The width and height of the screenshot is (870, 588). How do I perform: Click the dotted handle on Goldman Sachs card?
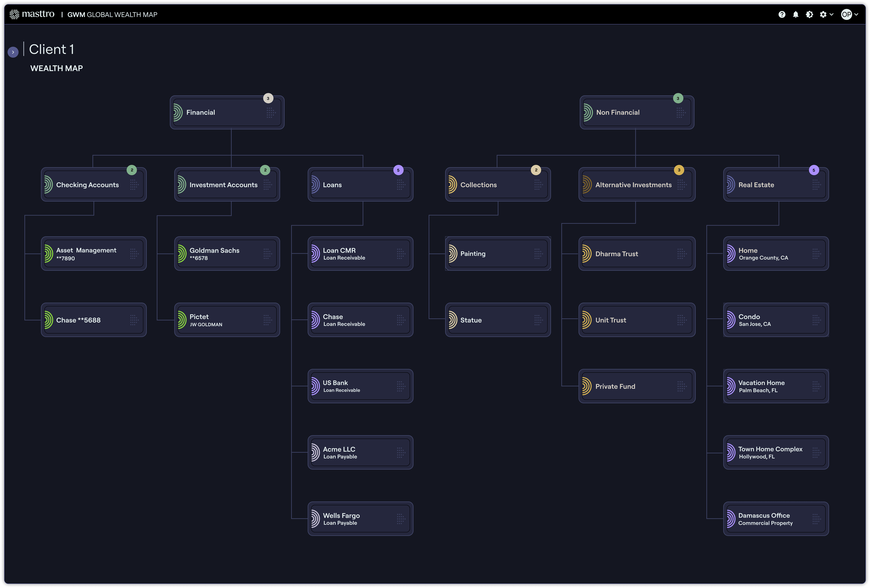point(267,254)
